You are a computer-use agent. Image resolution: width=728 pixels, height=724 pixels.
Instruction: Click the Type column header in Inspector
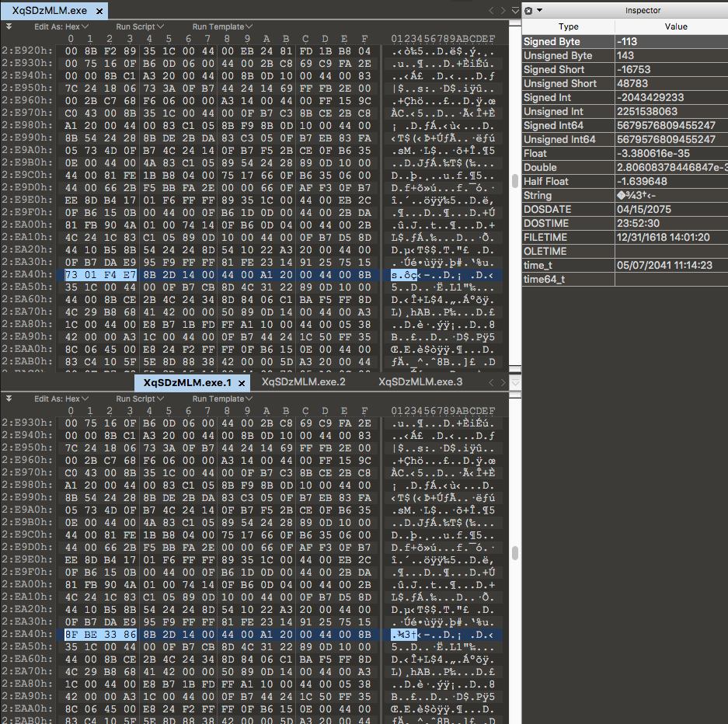(x=568, y=26)
